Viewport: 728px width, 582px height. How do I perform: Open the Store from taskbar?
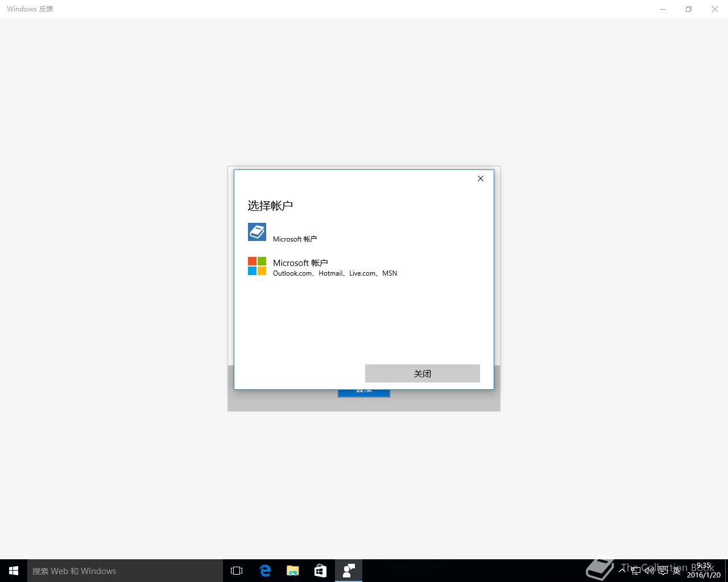coord(321,571)
